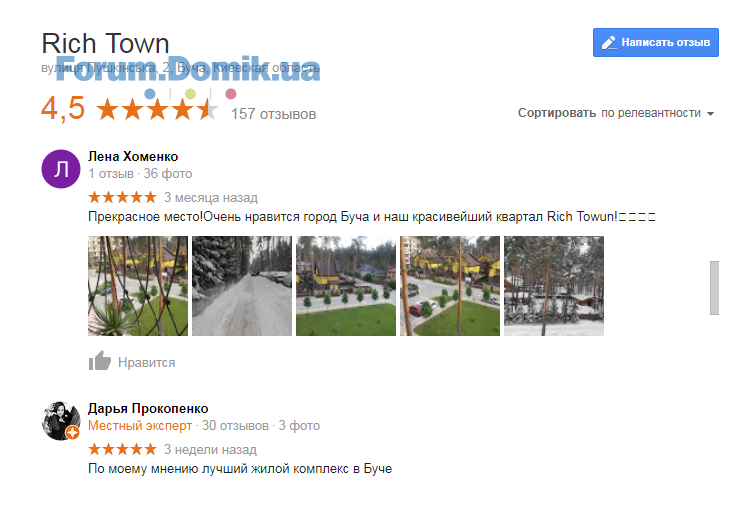Viewport: 750px width, 511px height.
Task: Open the first photo with netting
Action: 138,286
